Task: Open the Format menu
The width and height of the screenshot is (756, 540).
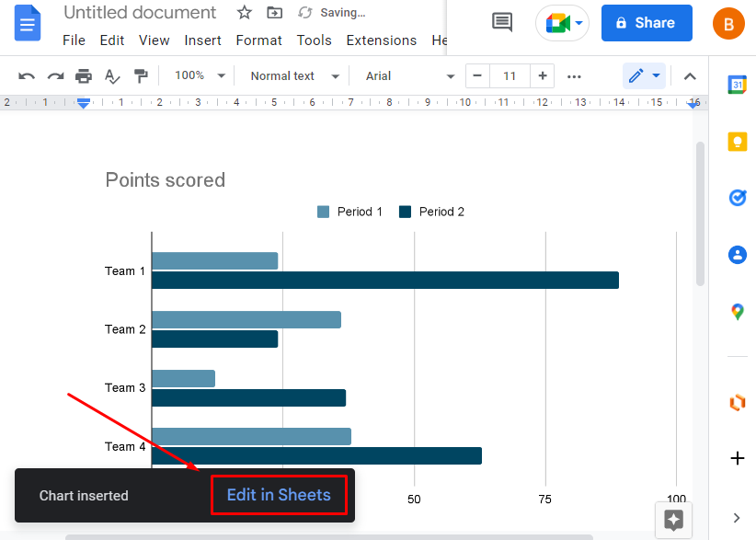Action: (x=258, y=40)
